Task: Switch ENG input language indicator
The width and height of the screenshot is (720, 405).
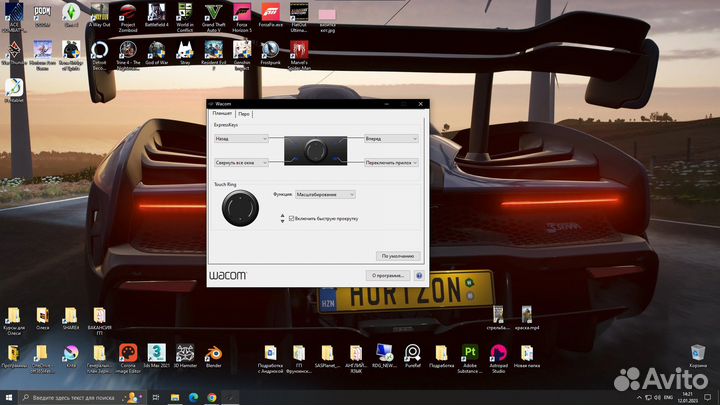Action: (669, 398)
